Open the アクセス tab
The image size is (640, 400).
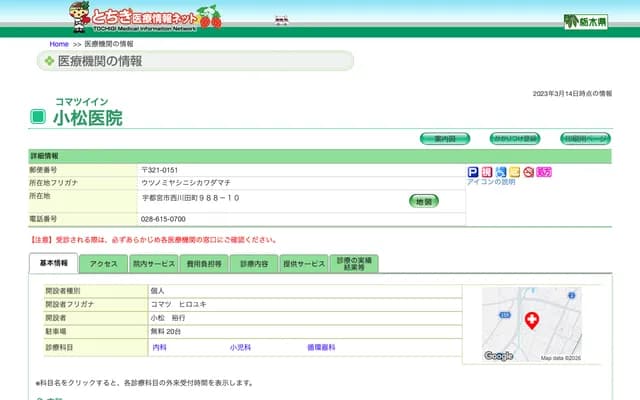104,264
